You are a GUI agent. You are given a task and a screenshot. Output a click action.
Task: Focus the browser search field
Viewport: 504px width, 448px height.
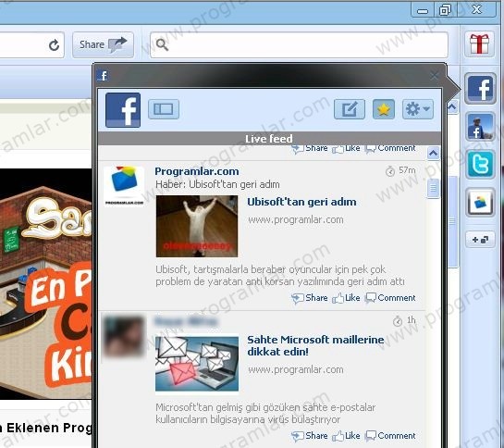tap(299, 44)
